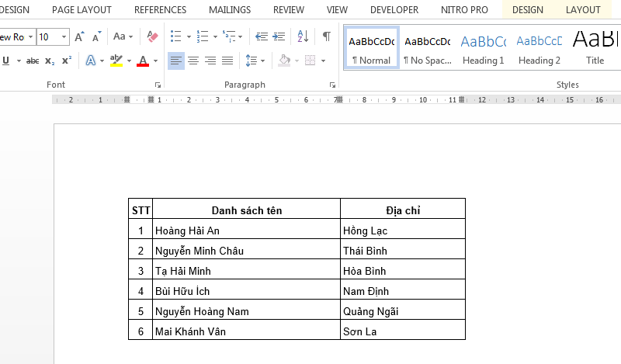Switch to the MAILINGS tab
This screenshot has width=621, height=364.
(230, 10)
